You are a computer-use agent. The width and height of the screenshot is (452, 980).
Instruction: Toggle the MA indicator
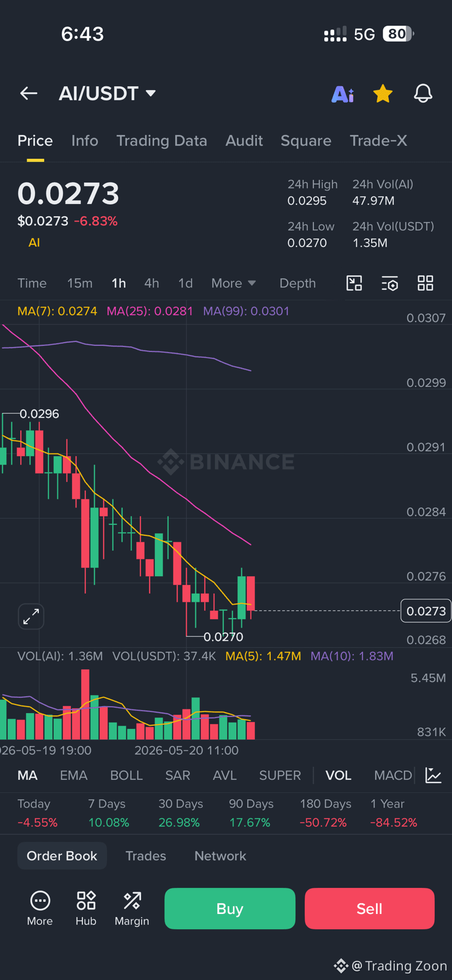[27, 775]
